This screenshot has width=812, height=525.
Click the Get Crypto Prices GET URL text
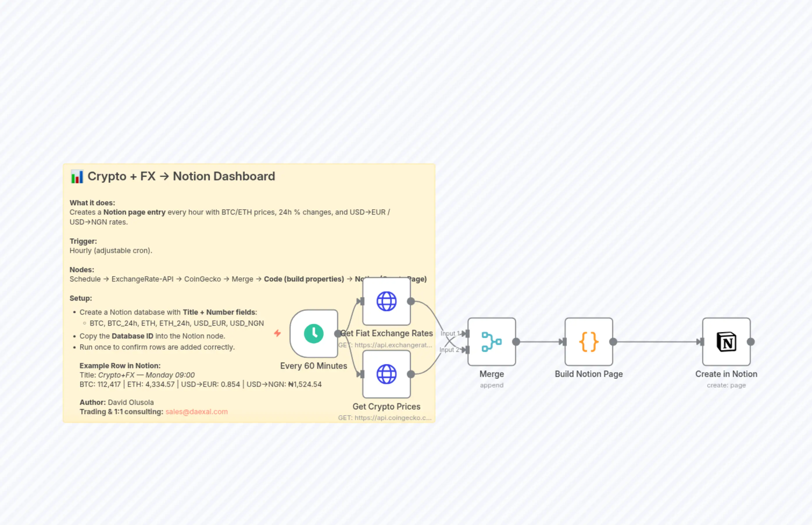pos(385,418)
